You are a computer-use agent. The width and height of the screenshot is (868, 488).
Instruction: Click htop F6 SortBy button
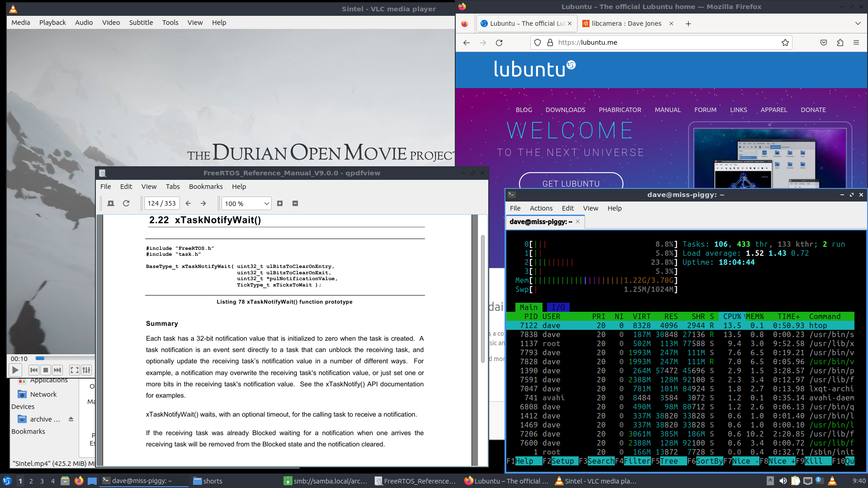point(705,461)
